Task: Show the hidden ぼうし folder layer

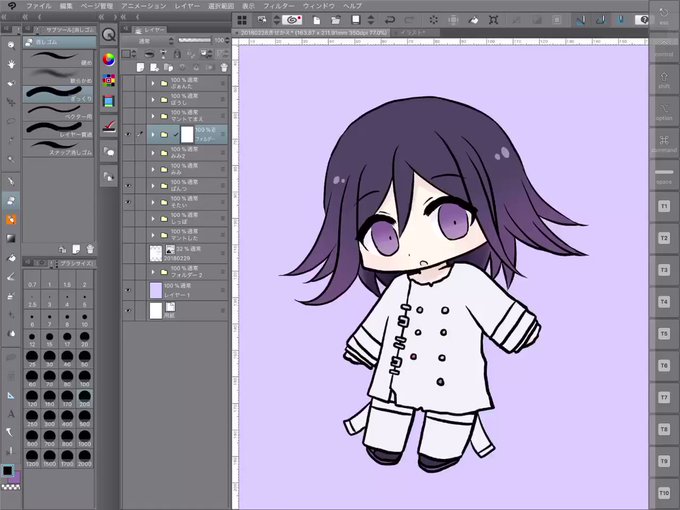Action: click(x=128, y=100)
